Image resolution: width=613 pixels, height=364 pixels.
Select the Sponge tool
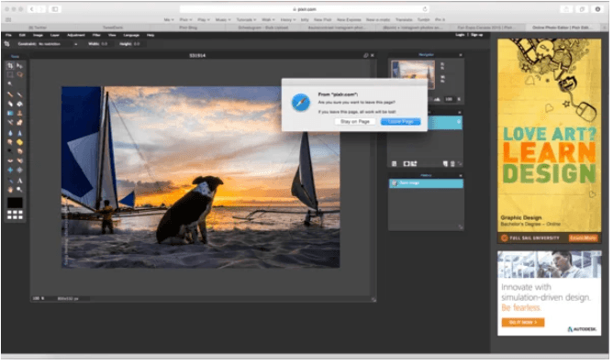[x=19, y=142]
